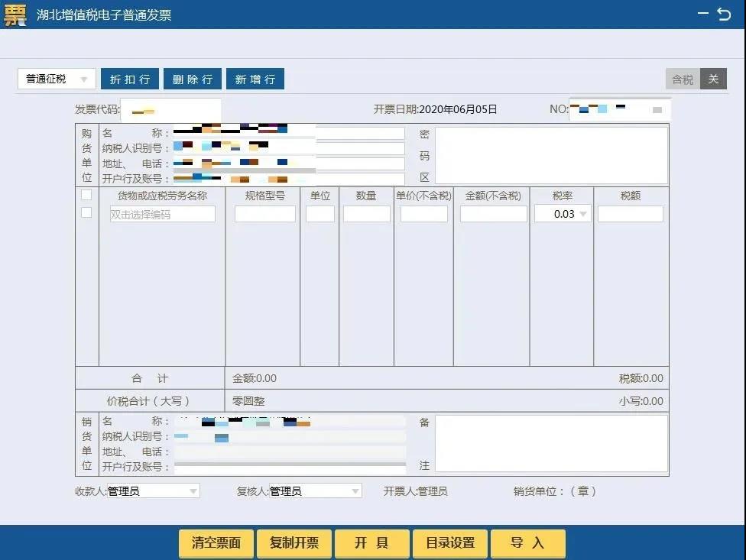Open the 收款人 payee dropdown
Screen dimensions: 746x560
coord(193,490)
